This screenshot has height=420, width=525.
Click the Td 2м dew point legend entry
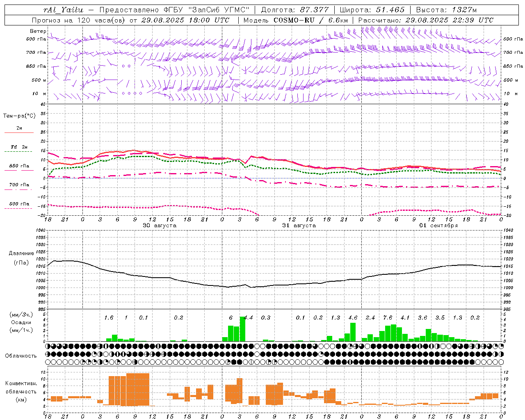19,147
